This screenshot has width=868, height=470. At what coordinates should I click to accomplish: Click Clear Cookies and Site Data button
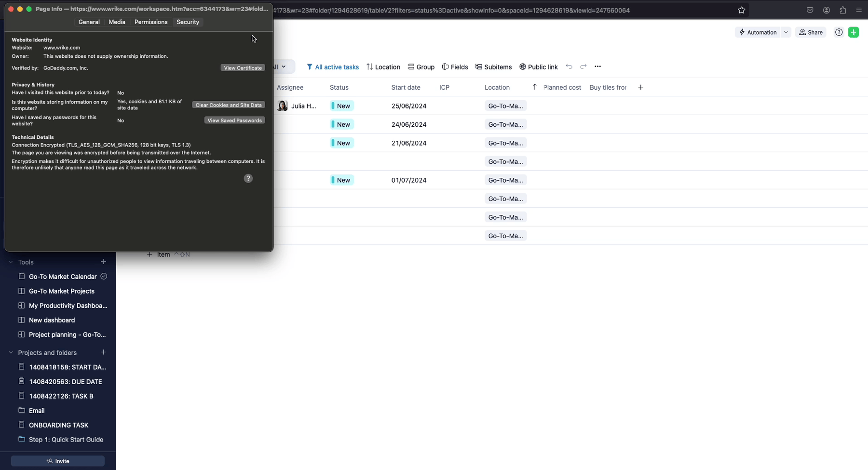228,105
